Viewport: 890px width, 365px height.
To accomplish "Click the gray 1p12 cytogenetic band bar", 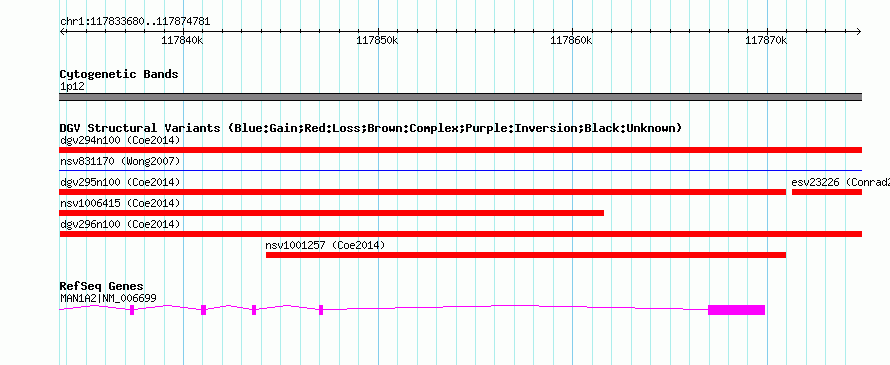I will click(x=460, y=97).
